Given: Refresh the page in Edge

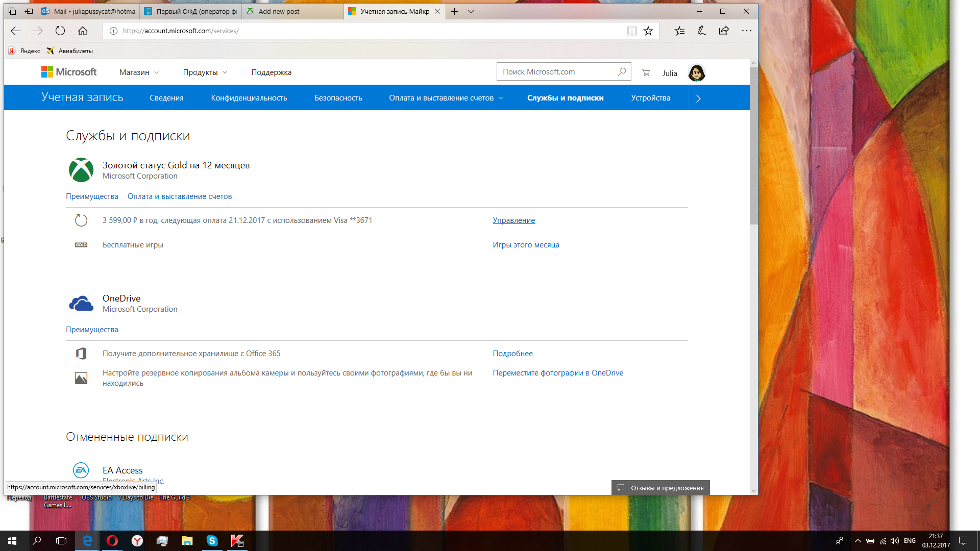Looking at the screenshot, I should (x=60, y=31).
